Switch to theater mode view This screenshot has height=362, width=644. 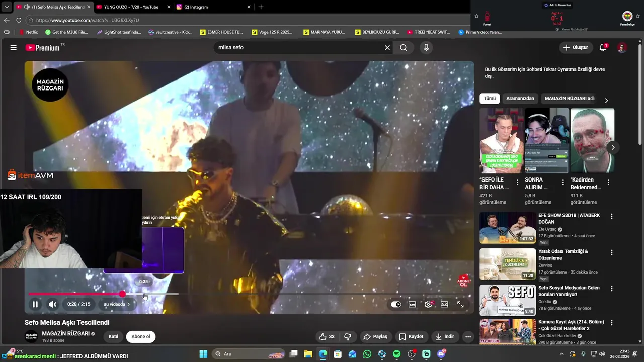coord(444,304)
